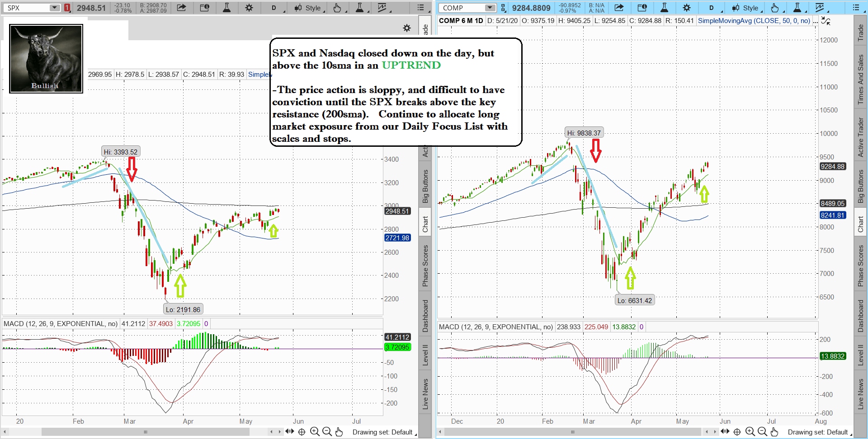The height and width of the screenshot is (439, 868).
Task: Expand the COMP symbol dropdown
Action: click(x=490, y=8)
